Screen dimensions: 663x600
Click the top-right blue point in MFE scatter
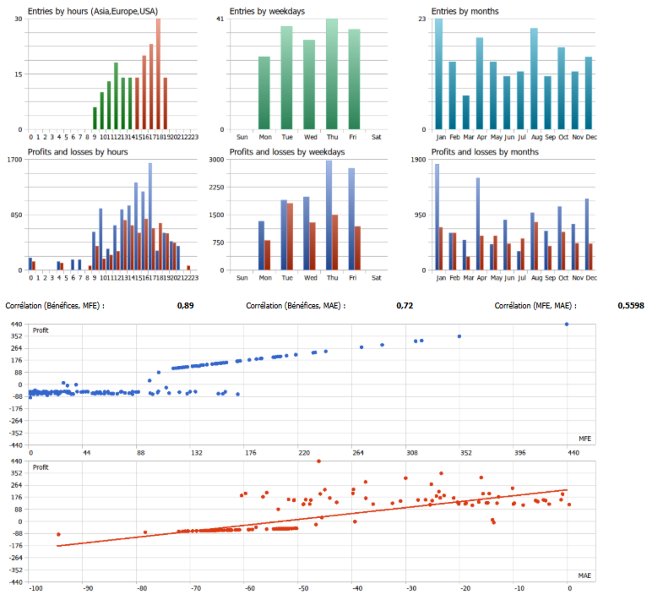[567, 324]
